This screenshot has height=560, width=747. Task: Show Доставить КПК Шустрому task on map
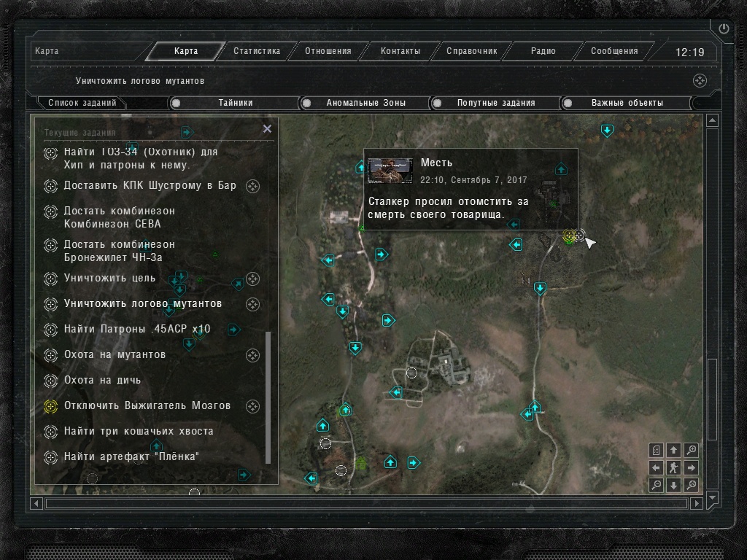point(252,186)
